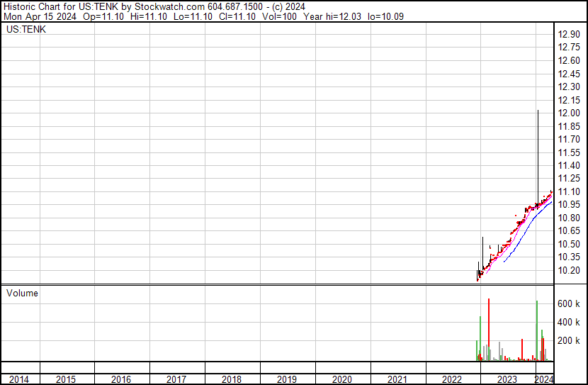This screenshot has width=588, height=385.
Task: Click the 2019 label on time axis
Action: (x=287, y=379)
